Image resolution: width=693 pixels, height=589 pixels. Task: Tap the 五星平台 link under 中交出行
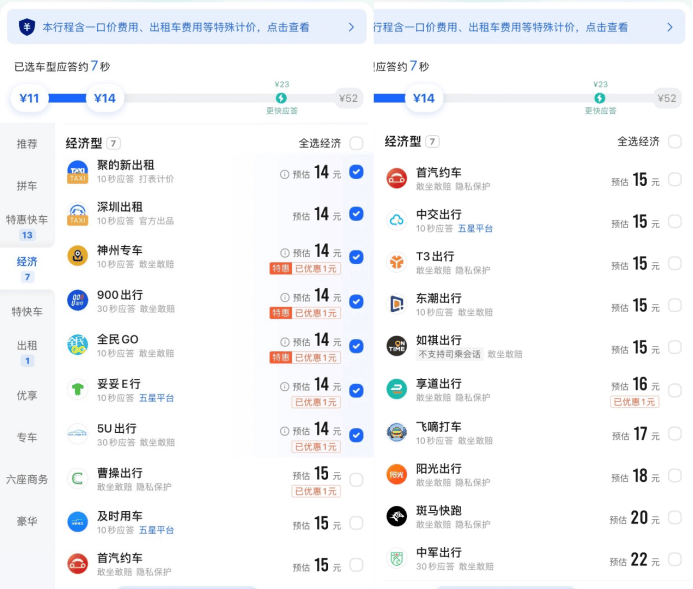tap(475, 228)
